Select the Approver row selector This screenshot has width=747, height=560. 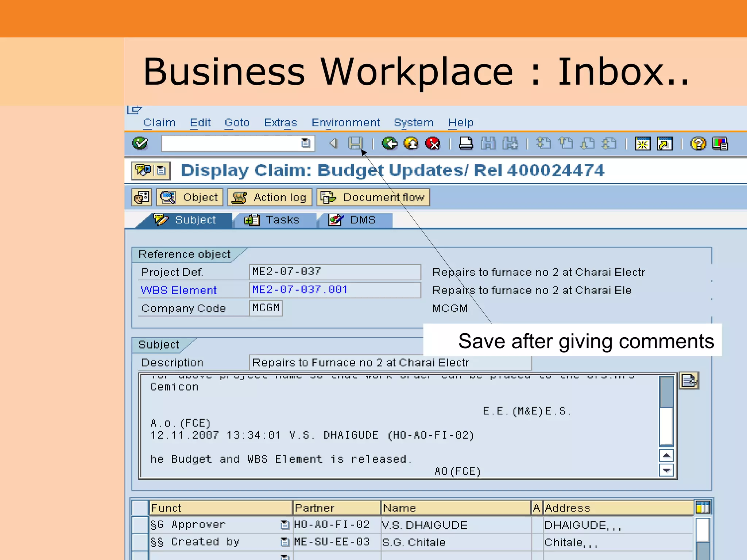point(140,525)
